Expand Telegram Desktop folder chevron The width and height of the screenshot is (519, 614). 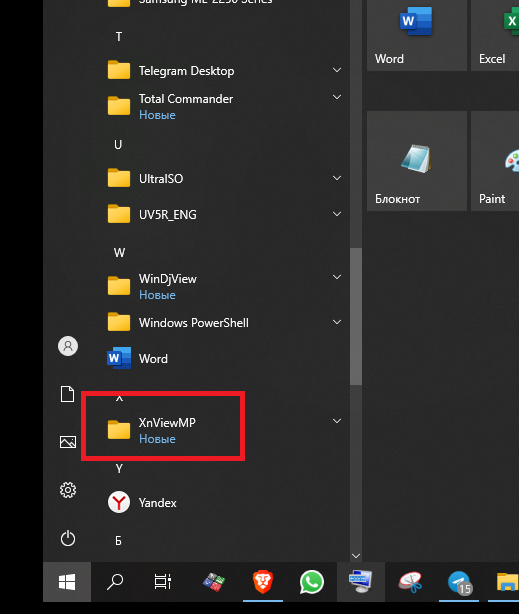337,70
